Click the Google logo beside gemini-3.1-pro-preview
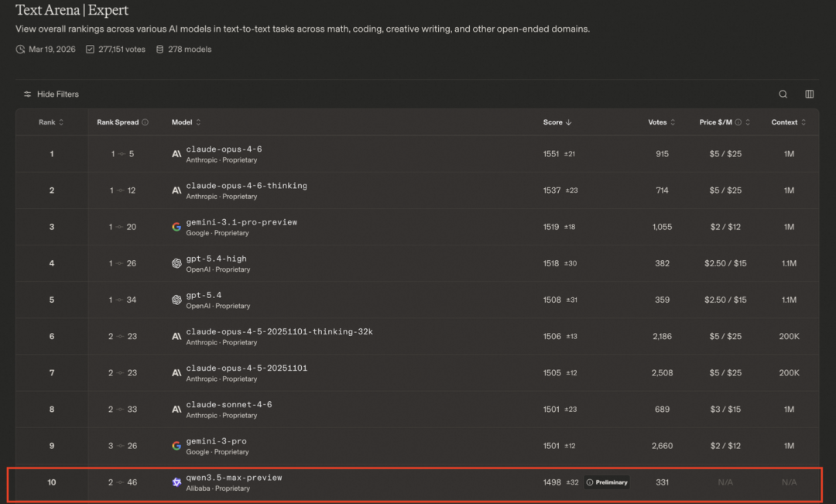The image size is (836, 504). [176, 227]
